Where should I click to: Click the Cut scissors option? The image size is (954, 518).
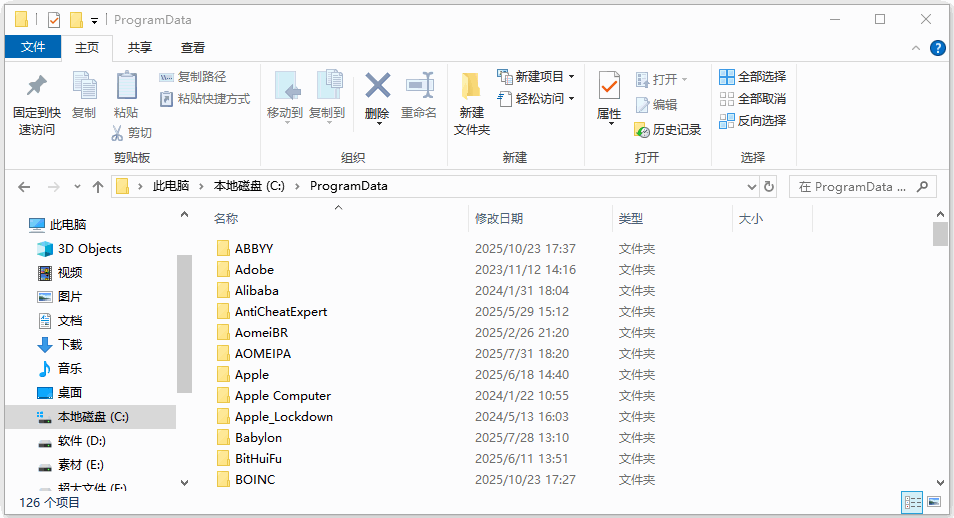[131, 133]
